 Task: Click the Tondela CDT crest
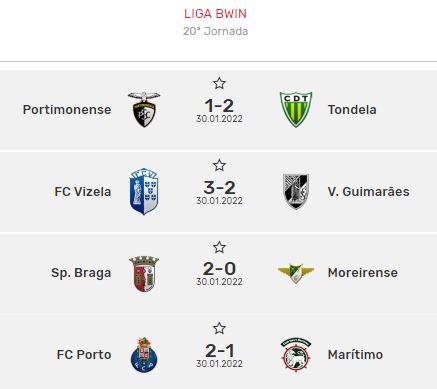click(296, 109)
